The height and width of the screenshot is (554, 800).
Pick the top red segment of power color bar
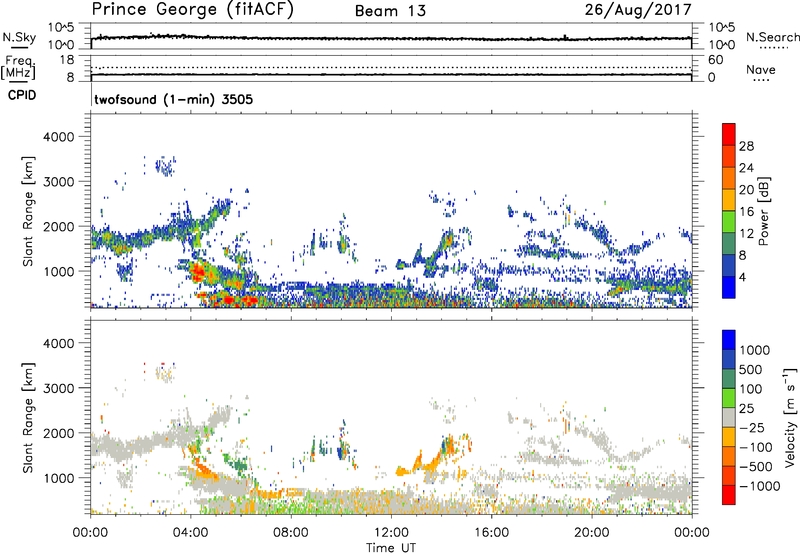pyautogui.click(x=729, y=134)
